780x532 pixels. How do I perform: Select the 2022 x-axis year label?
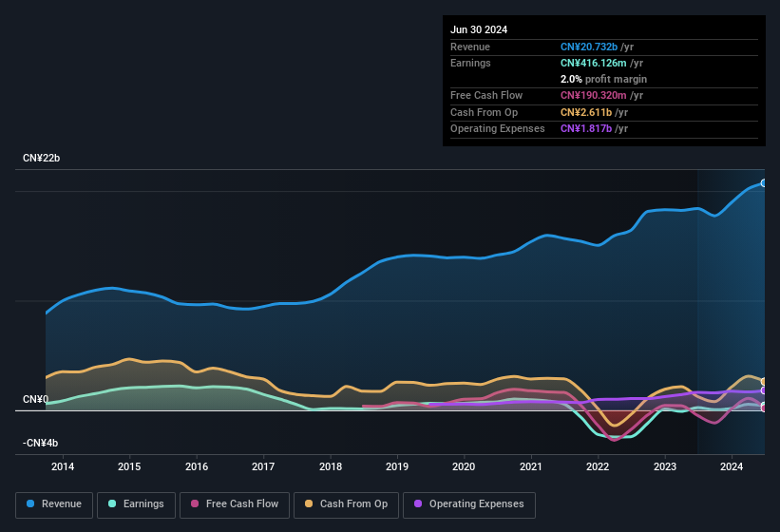[598, 466]
